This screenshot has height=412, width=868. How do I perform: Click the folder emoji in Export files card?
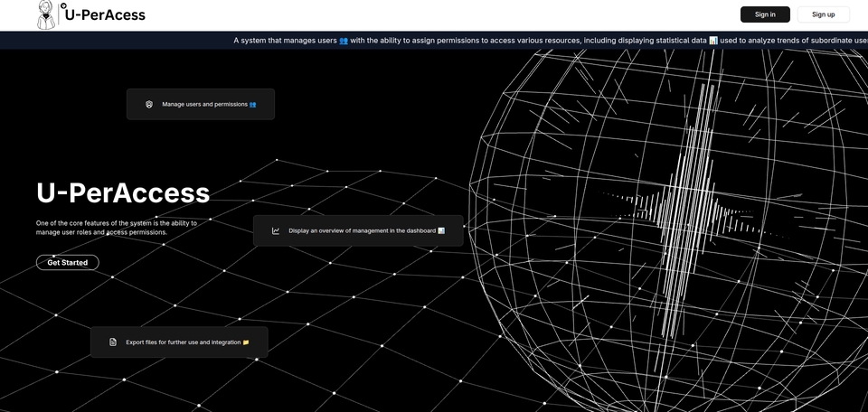coord(245,342)
